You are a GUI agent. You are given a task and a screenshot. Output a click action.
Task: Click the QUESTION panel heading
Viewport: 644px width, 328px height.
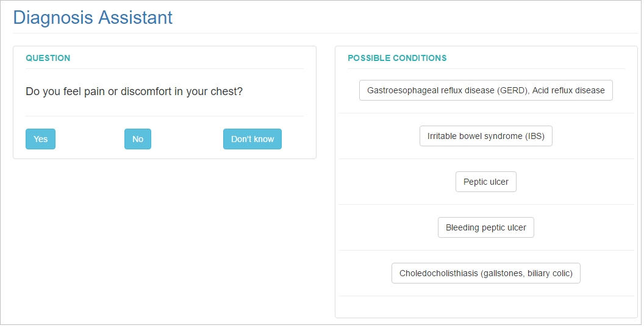coord(48,58)
